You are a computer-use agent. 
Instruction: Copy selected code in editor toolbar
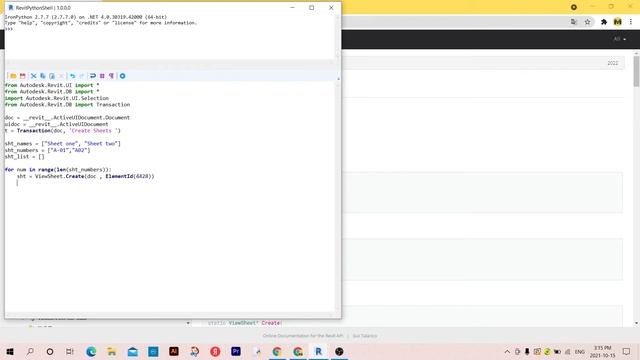(x=42, y=76)
